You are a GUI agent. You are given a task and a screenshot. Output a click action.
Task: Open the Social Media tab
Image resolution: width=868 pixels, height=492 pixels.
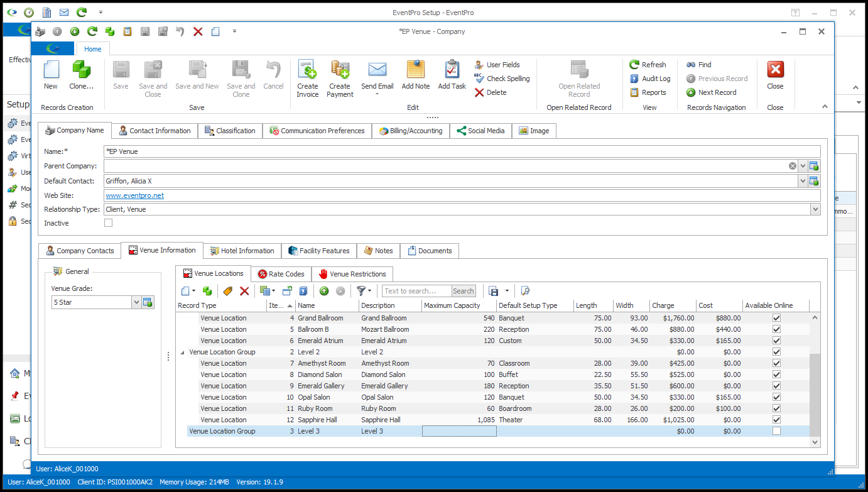[x=480, y=131]
